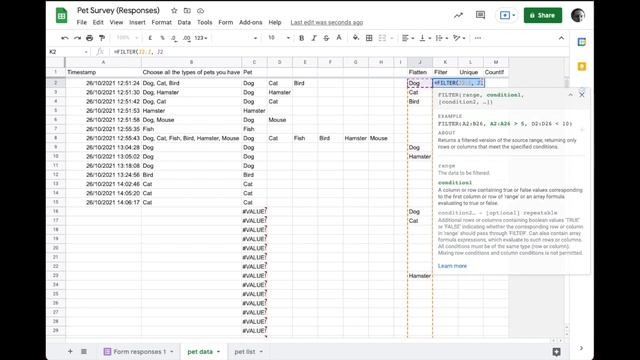This screenshot has height=360, width=640.
Task: Click the Move to folder icon
Action: (187, 11)
